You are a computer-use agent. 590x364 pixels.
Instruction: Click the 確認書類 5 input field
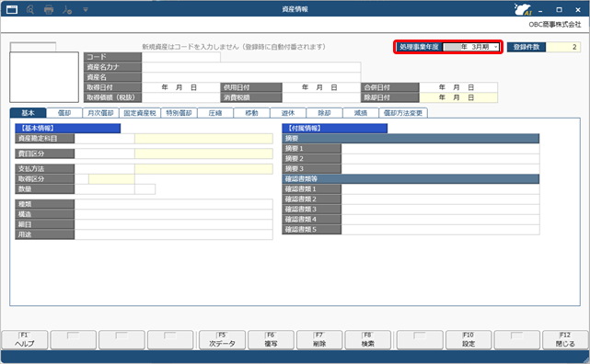point(440,230)
